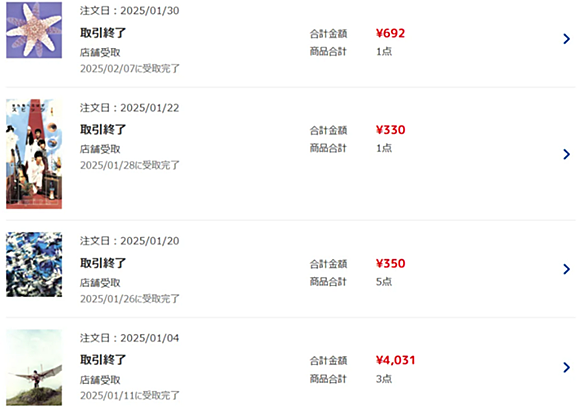This screenshot has height=411, width=586.
Task: Open details arrow for ¥4,031 order
Action: (567, 367)
